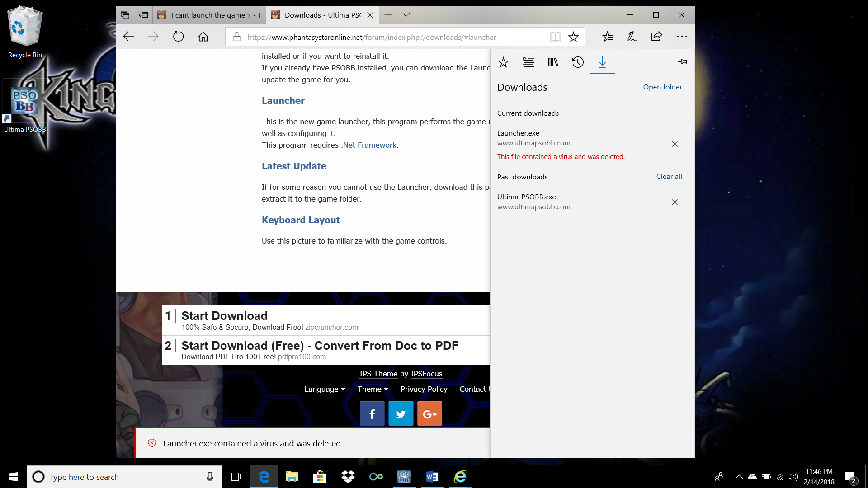
Task: Open tabs you've set aside icon
Action: pos(125,15)
